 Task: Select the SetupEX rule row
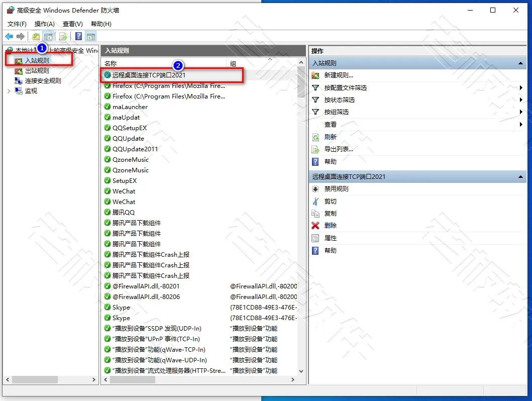click(x=199, y=181)
